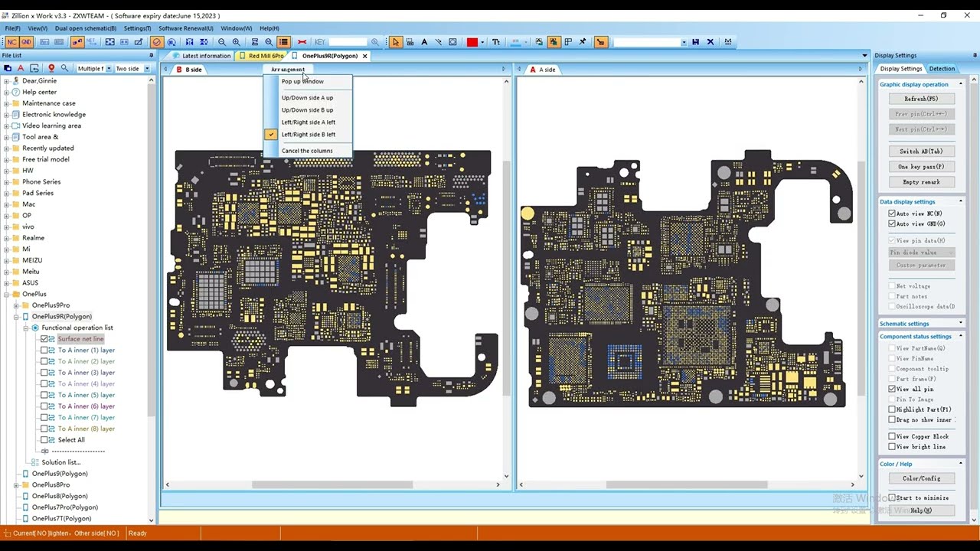980x551 pixels.
Task: Uncheck Auto view NC(N)
Action: pos(892,214)
